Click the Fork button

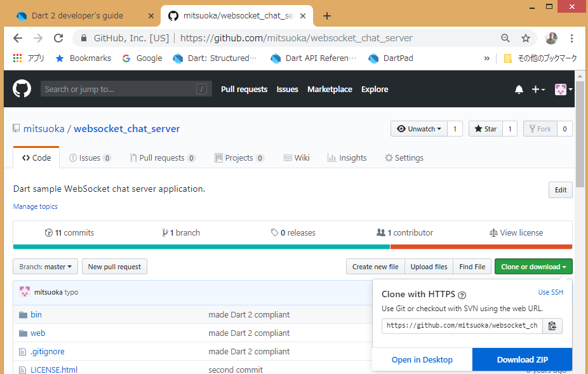[540, 129]
